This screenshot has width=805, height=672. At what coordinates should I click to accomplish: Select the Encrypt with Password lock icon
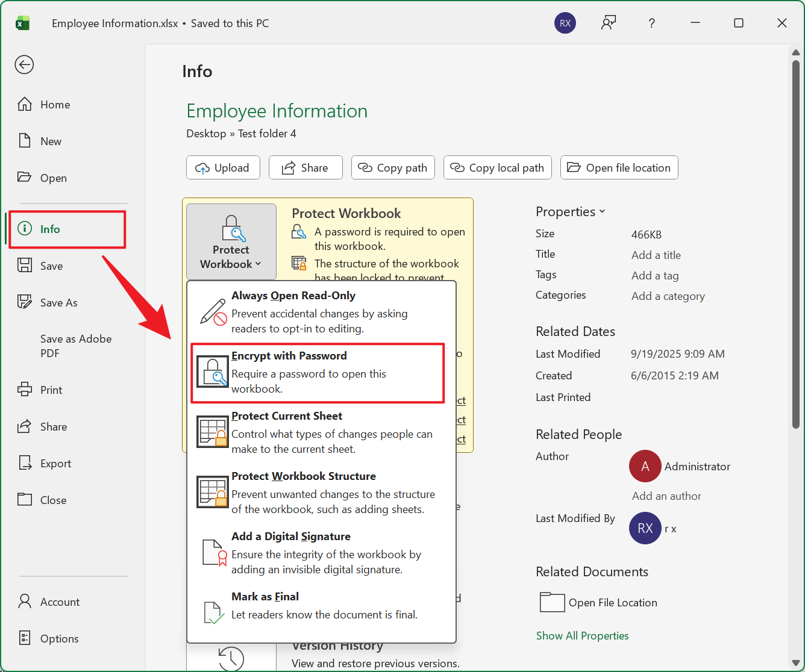pyautogui.click(x=212, y=372)
